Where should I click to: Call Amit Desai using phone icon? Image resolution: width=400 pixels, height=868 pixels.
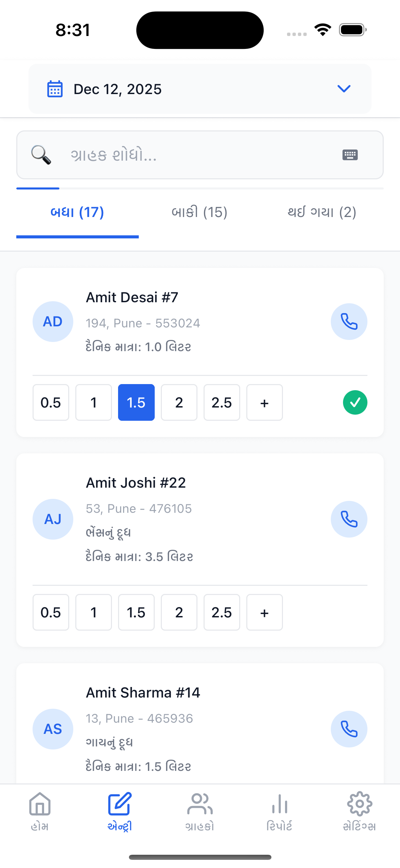349,321
